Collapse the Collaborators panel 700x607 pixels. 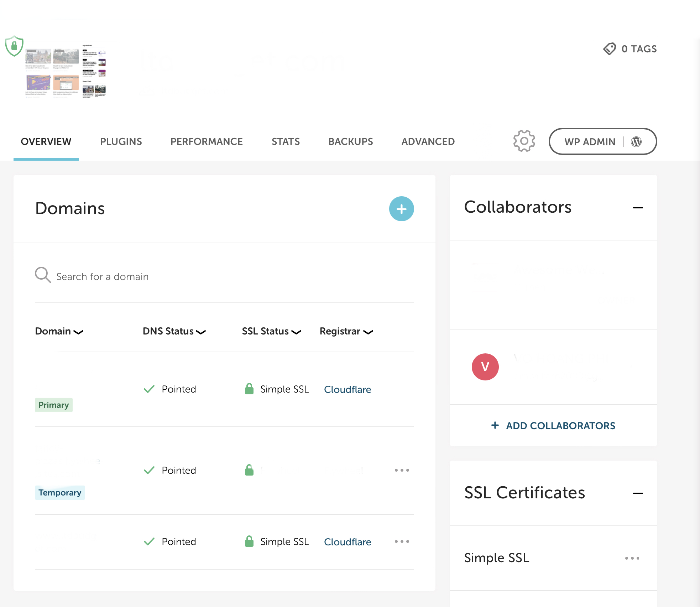pyautogui.click(x=638, y=208)
